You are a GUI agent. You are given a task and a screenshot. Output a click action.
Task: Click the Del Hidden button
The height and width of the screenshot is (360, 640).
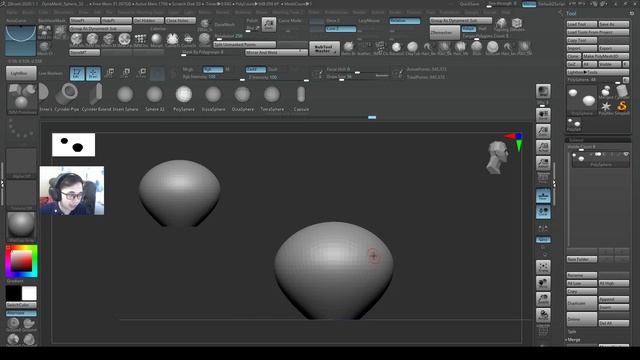pyautogui.click(x=148, y=20)
